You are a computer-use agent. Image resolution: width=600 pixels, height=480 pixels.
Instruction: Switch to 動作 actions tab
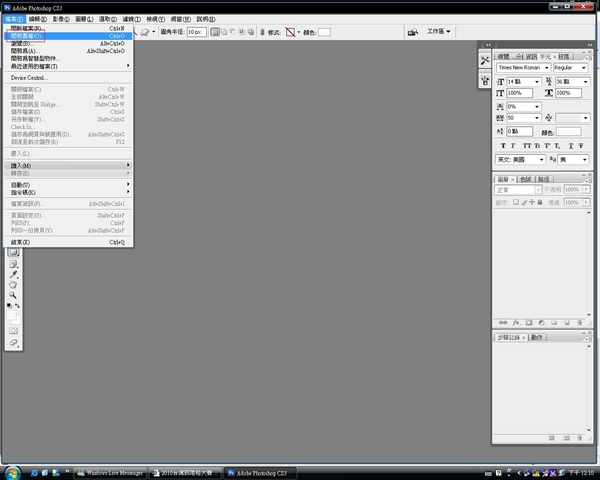(x=537, y=337)
